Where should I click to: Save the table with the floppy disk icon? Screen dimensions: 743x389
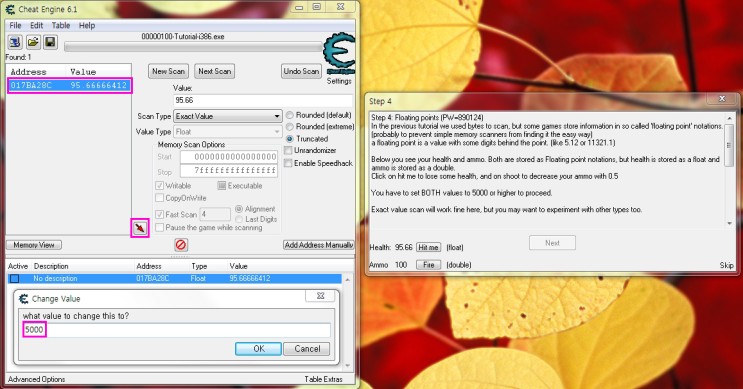point(50,42)
